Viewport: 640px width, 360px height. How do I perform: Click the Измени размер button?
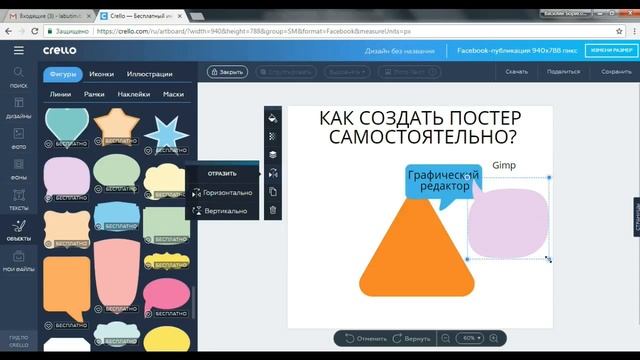coord(611,50)
